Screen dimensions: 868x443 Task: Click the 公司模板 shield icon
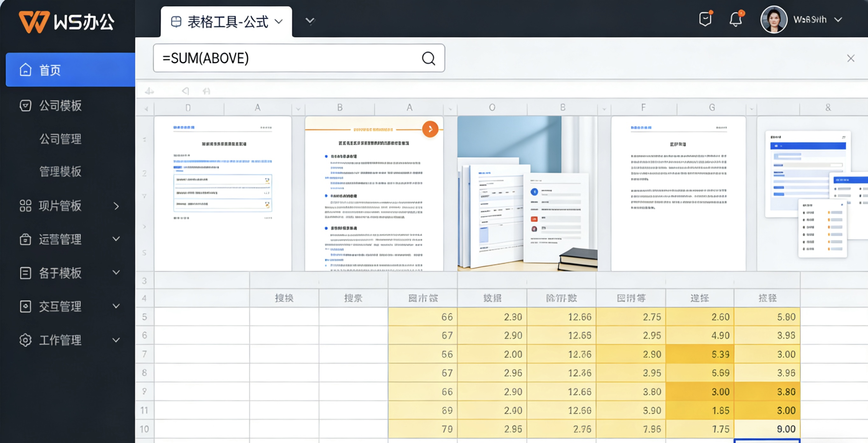(25, 105)
